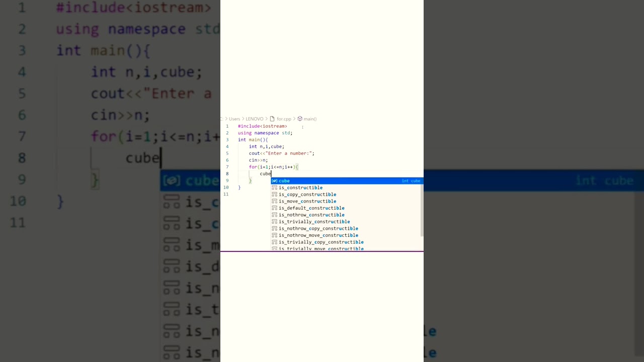
Task: Place cursor on 'int n,i,cube;' line
Action: point(267,146)
